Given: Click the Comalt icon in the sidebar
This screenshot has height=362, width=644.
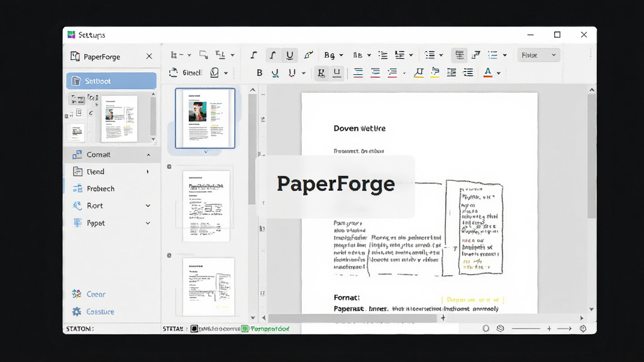Looking at the screenshot, I should coord(77,155).
